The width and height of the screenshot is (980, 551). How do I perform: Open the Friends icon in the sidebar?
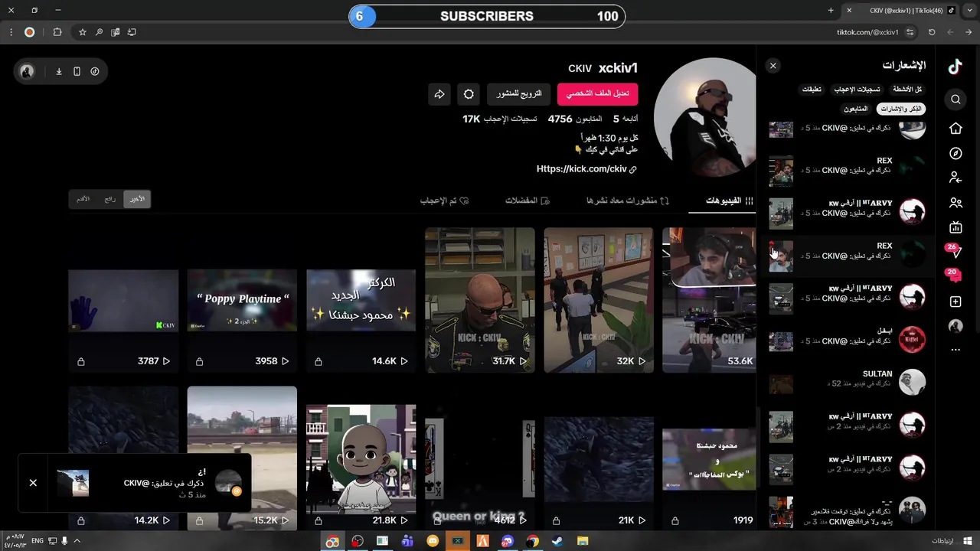955,203
